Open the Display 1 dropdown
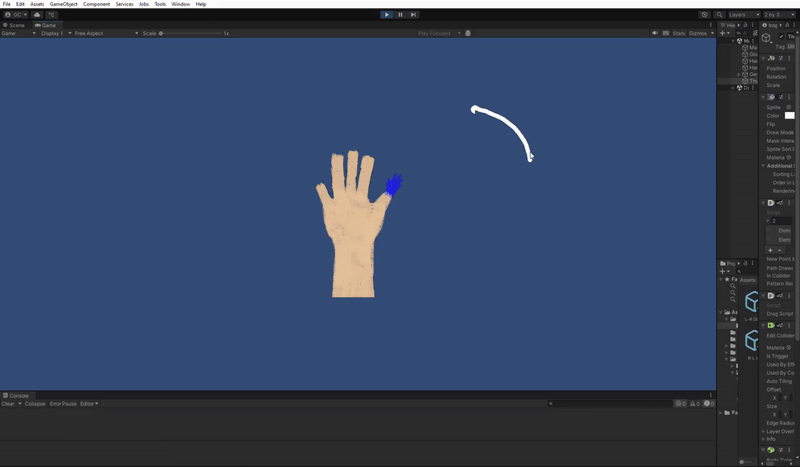Image resolution: width=800 pixels, height=467 pixels. (56, 33)
